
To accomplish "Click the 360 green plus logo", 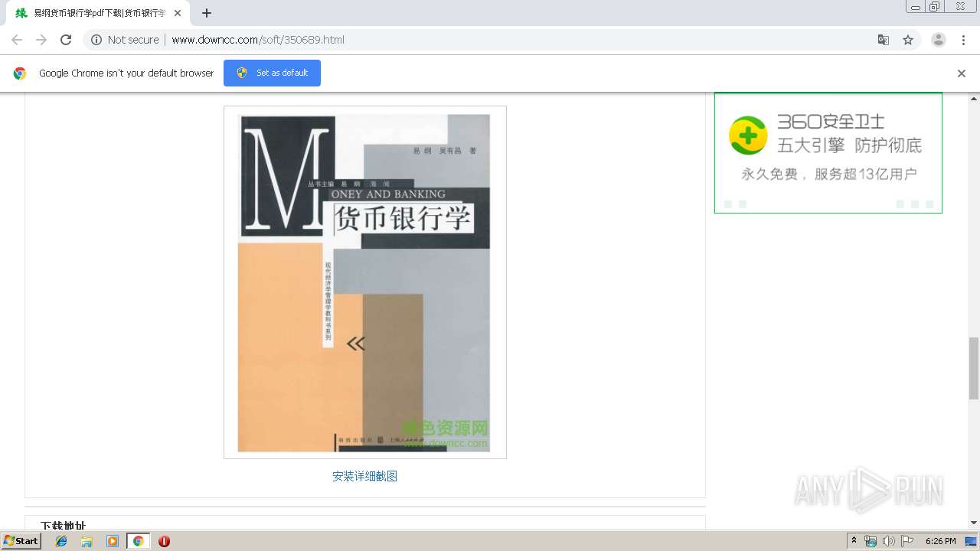I will [x=748, y=136].
